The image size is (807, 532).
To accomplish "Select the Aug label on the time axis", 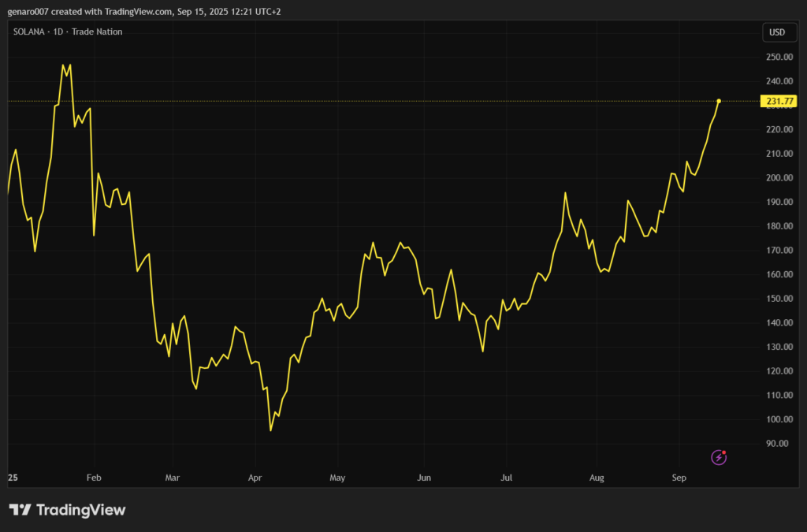I will click(x=597, y=478).
